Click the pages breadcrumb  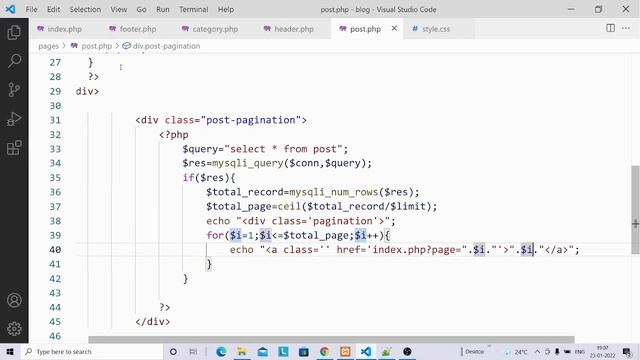48,46
